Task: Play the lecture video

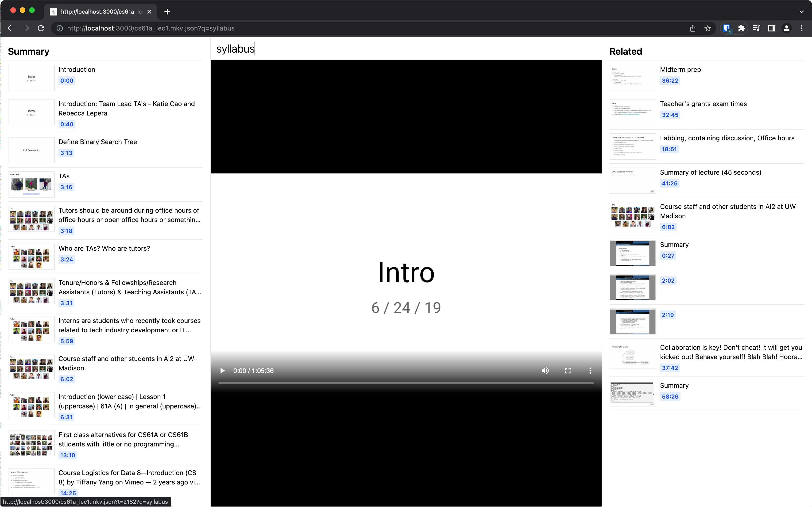Action: (x=222, y=371)
